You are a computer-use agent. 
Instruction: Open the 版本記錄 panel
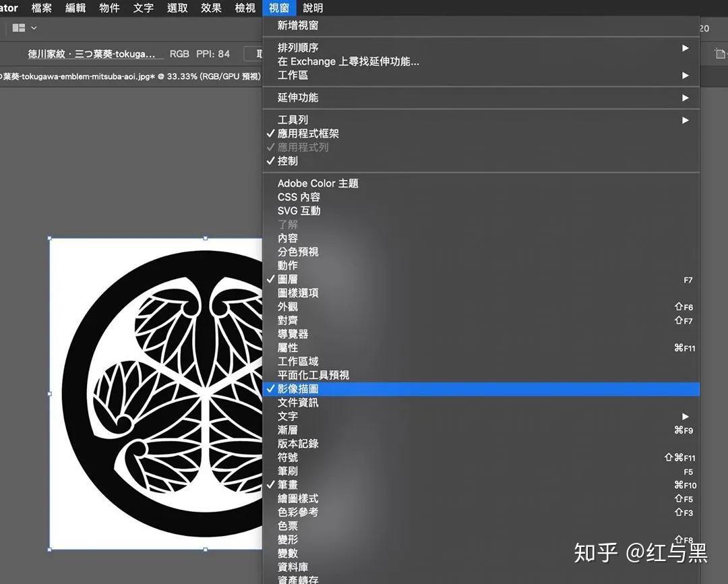point(481,444)
